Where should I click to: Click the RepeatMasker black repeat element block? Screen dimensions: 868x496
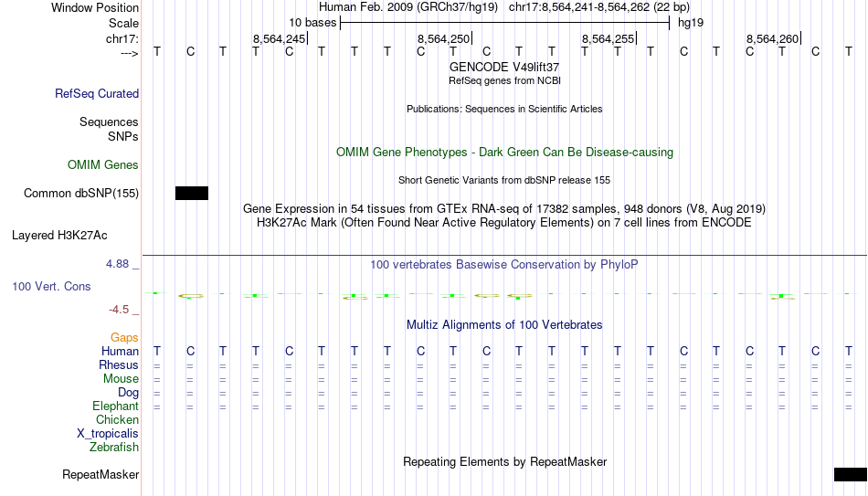(x=851, y=474)
